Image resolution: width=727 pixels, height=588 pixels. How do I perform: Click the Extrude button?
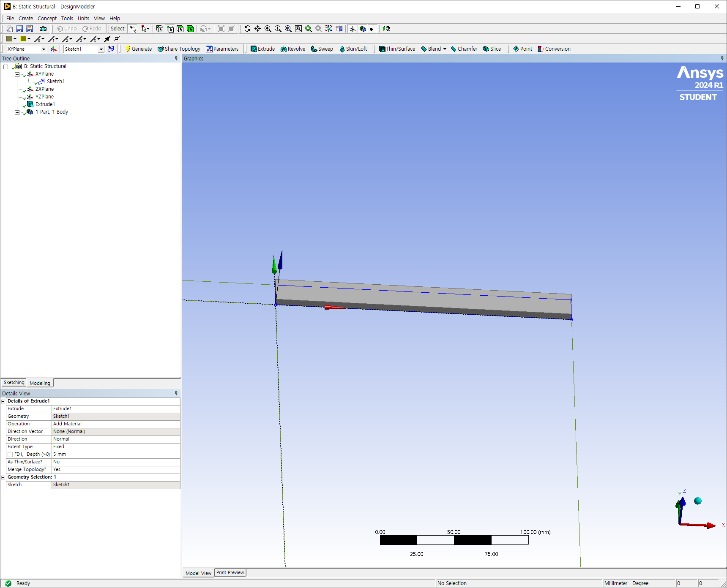pyautogui.click(x=262, y=49)
